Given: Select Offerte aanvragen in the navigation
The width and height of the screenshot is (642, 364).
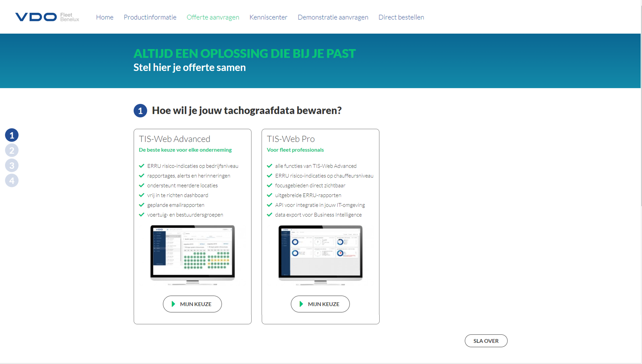Looking at the screenshot, I should (213, 17).
